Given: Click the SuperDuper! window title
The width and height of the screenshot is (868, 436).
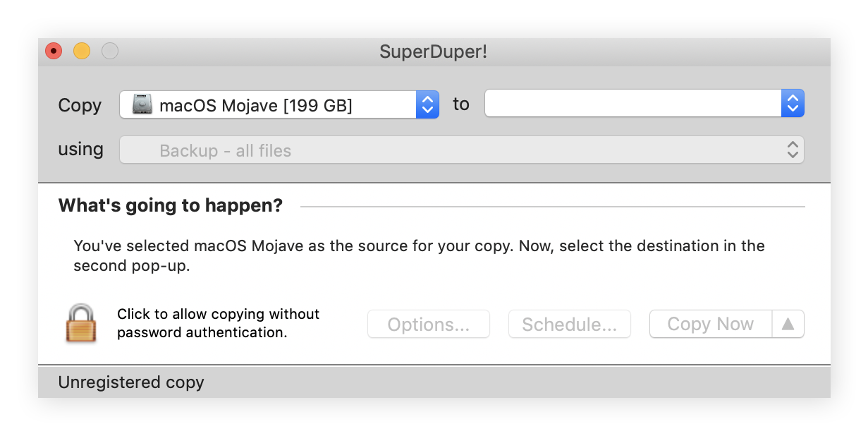Looking at the screenshot, I should (x=434, y=52).
